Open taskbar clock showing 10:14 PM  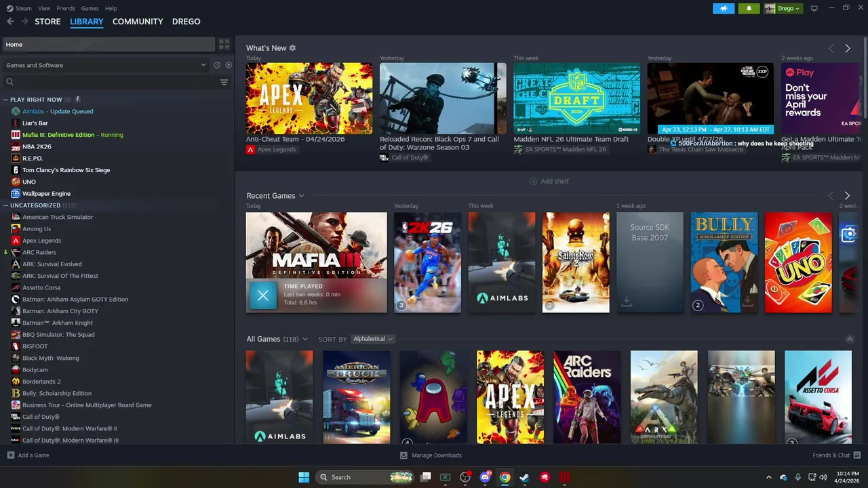click(848, 477)
